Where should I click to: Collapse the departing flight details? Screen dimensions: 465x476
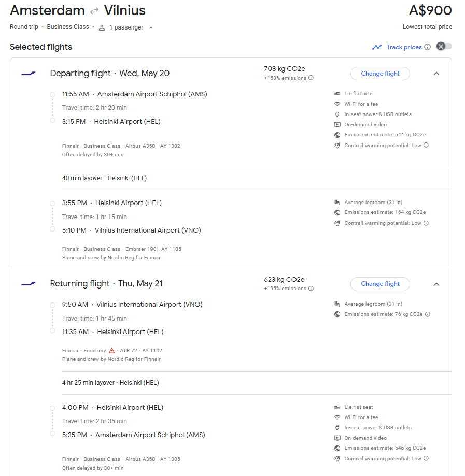pyautogui.click(x=436, y=74)
